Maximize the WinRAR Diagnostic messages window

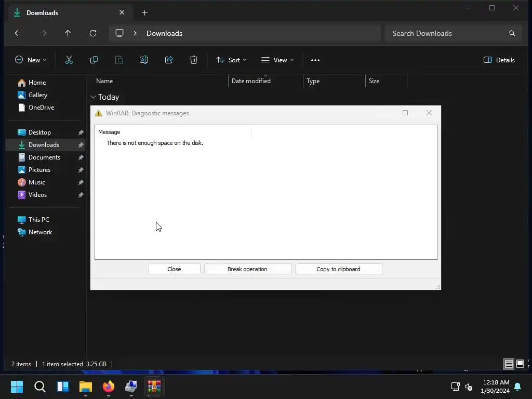point(405,113)
